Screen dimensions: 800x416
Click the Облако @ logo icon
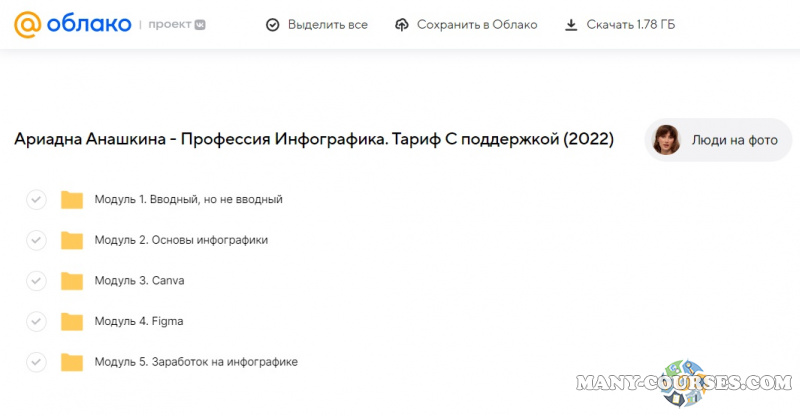pos(29,24)
